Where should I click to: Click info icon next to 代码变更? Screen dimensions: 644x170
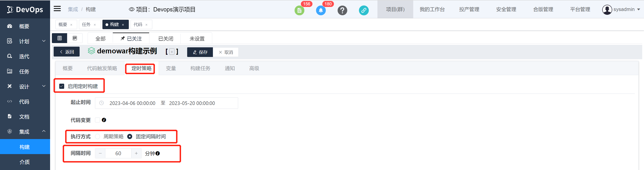tap(104, 120)
